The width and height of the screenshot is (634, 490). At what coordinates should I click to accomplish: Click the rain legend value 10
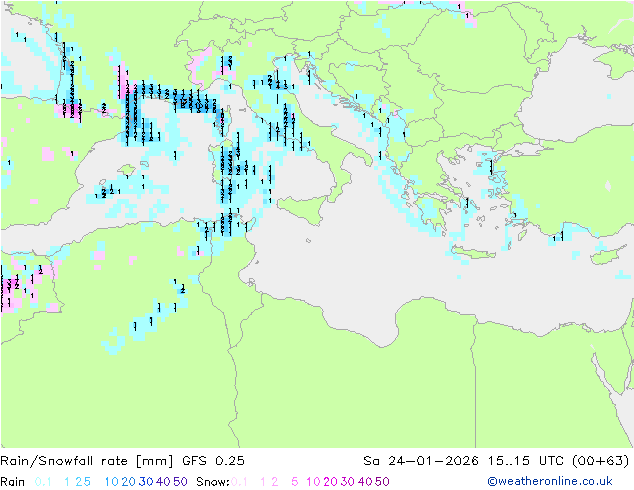pyautogui.click(x=112, y=482)
